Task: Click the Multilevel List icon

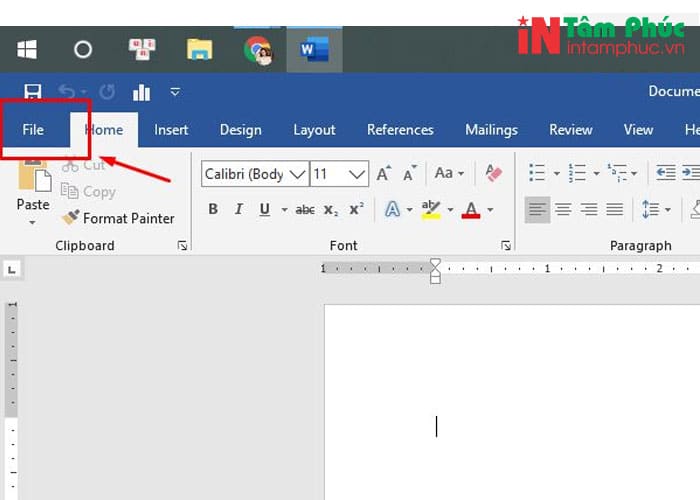Action: point(617,173)
